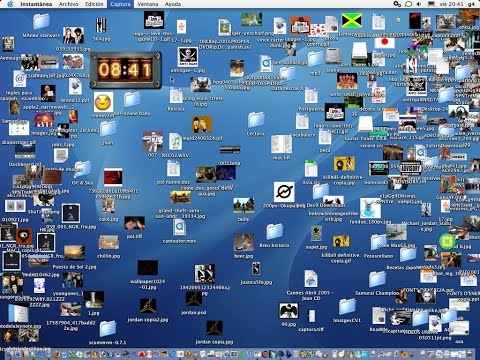Screen dimensions: 480x360
Task: Select the pol numm.doc document
Action: point(173,169)
